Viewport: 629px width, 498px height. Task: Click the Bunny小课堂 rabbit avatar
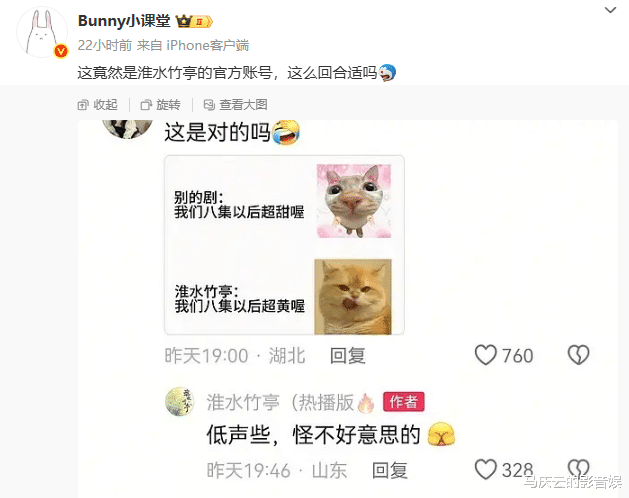(x=42, y=32)
